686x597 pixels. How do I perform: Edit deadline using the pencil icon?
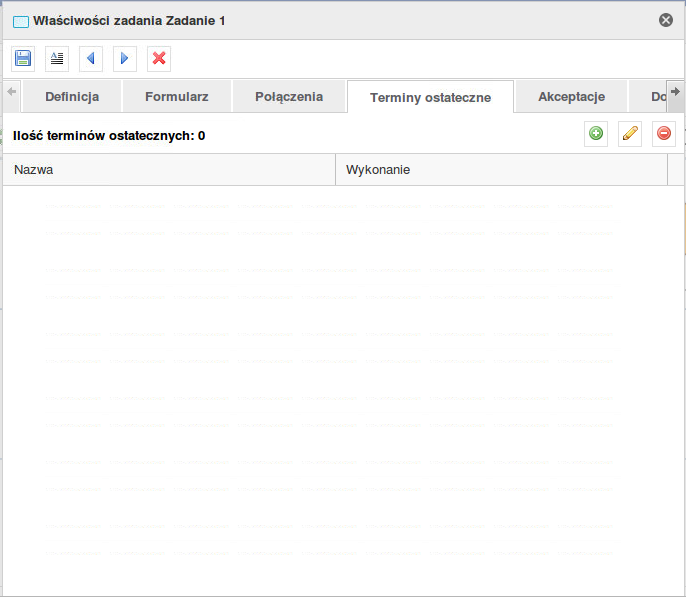coord(630,134)
